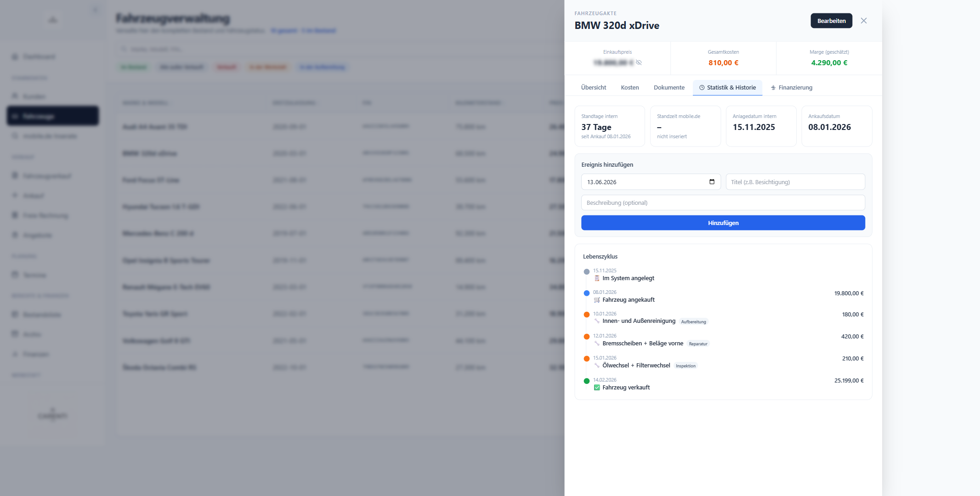Select the Bremsscheiben + Beläge vorne entry

(643, 344)
